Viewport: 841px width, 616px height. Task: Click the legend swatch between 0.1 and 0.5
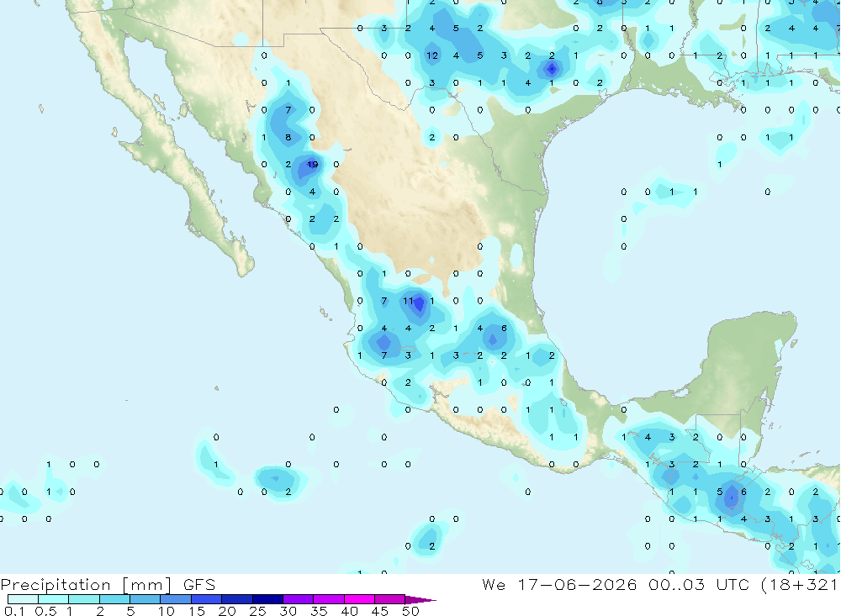pos(23,599)
